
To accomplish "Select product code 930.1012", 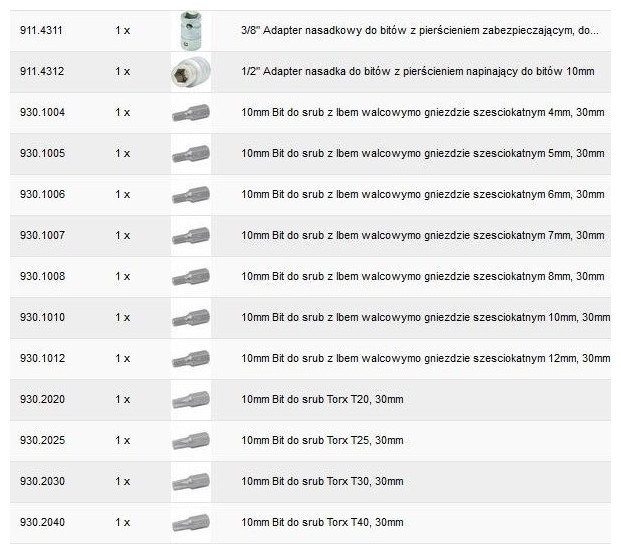I will pyautogui.click(x=42, y=358).
